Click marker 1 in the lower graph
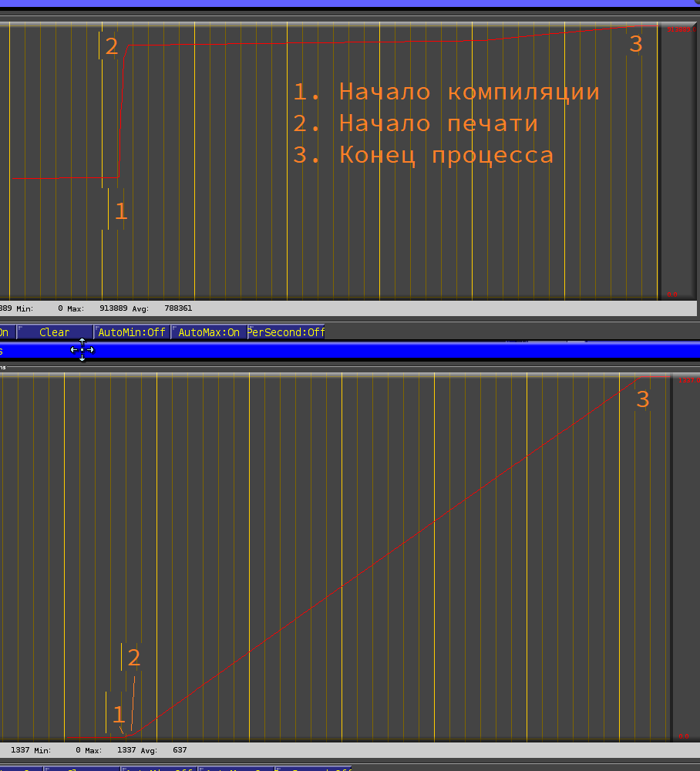 pos(118,714)
